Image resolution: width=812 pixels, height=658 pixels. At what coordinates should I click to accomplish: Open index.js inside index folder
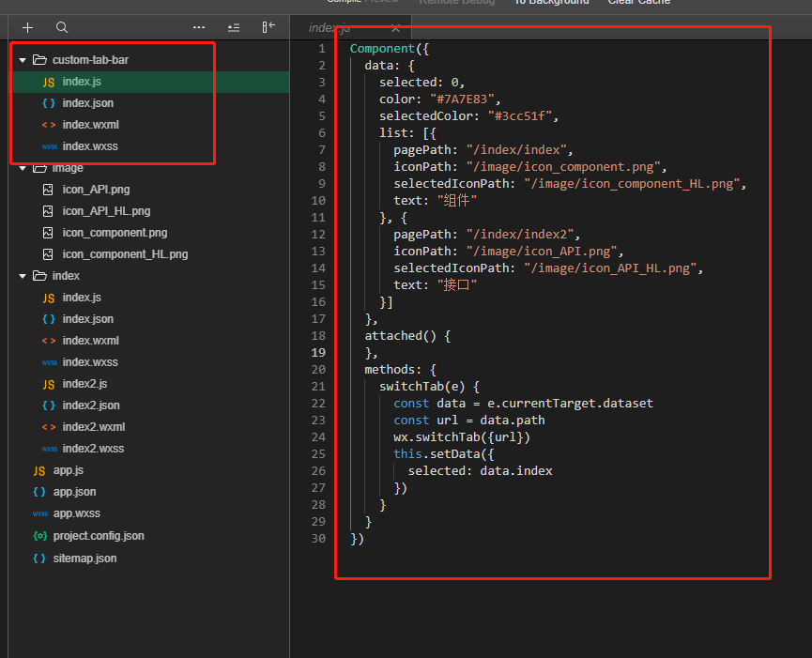(82, 298)
